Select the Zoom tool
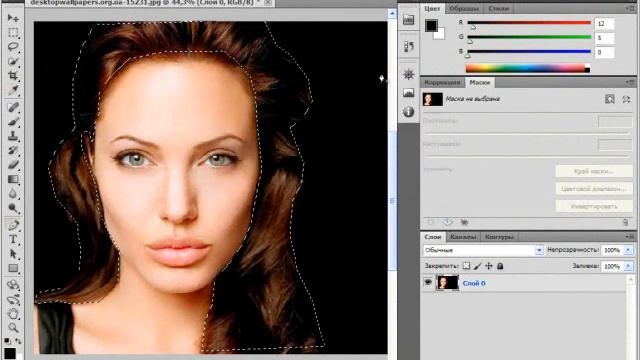 [13, 328]
